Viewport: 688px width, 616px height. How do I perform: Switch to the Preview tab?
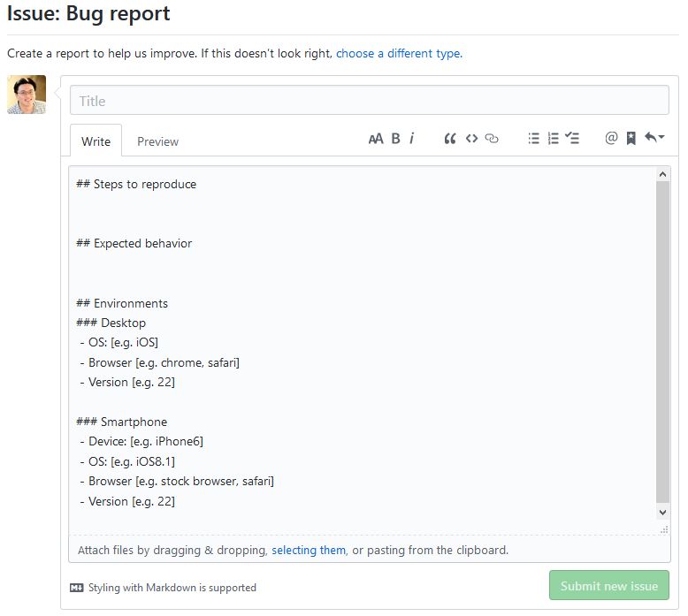157,141
